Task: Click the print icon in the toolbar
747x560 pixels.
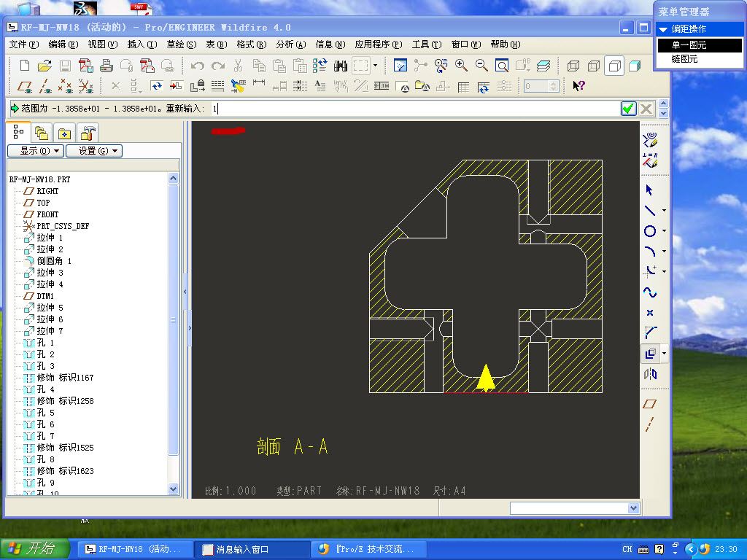Action: coord(107,66)
